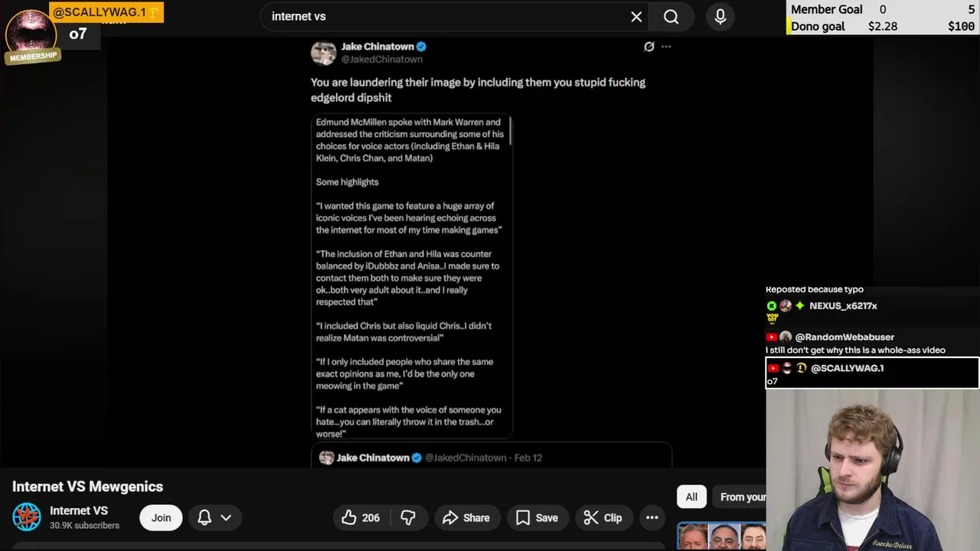This screenshot has height=551, width=980.
Task: Save the video to a playlist
Action: (x=537, y=518)
